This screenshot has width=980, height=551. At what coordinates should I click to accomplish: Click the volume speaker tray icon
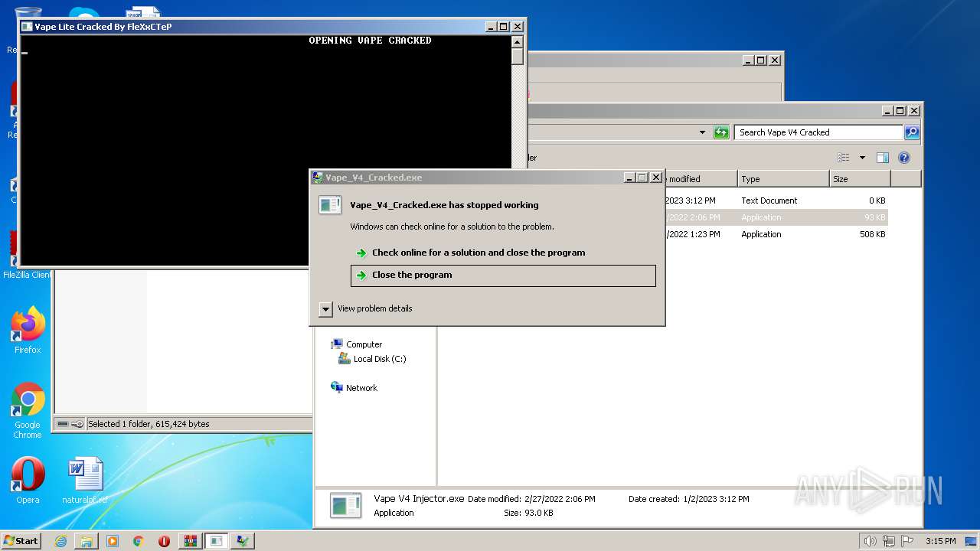coord(870,541)
